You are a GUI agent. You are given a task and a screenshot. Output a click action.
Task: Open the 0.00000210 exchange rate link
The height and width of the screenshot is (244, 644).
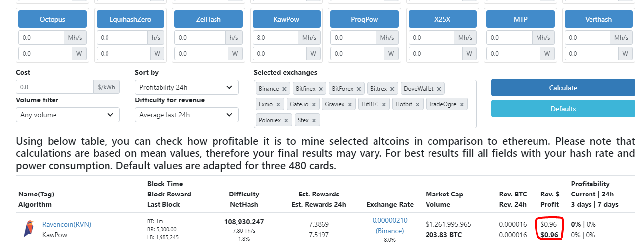[390, 220]
